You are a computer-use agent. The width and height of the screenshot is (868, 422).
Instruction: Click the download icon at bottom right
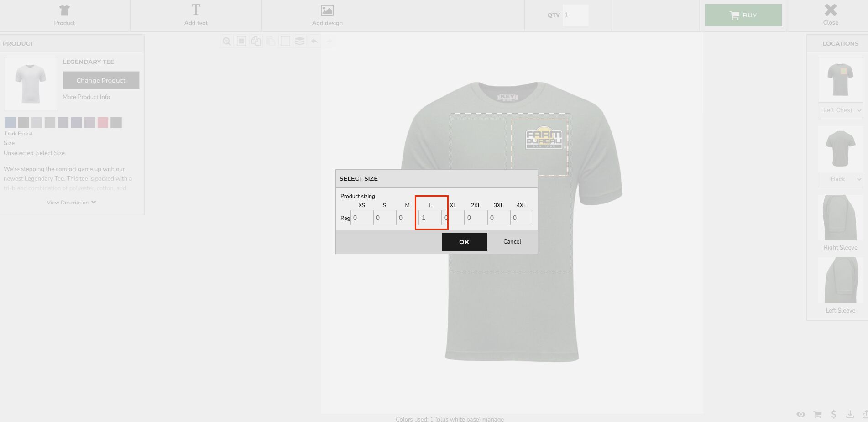coord(850,414)
